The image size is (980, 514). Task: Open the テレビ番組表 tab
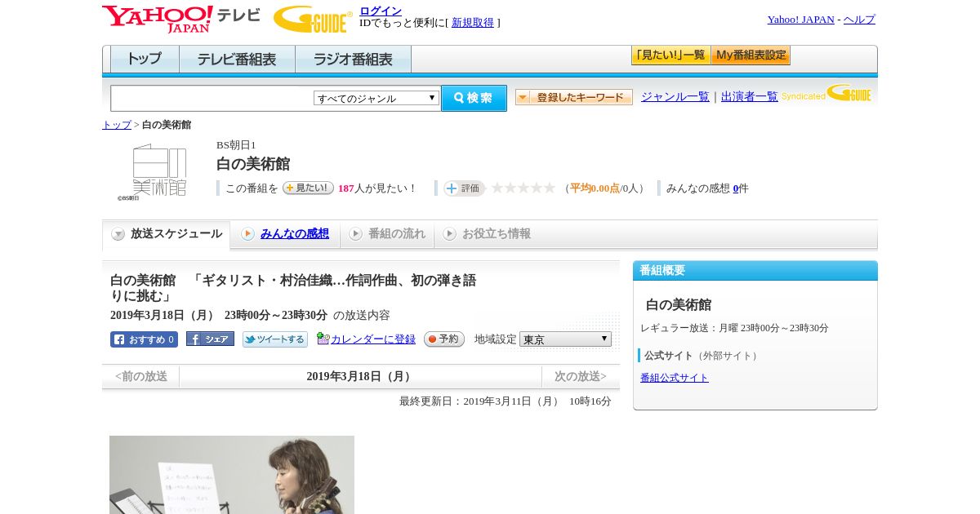click(237, 60)
